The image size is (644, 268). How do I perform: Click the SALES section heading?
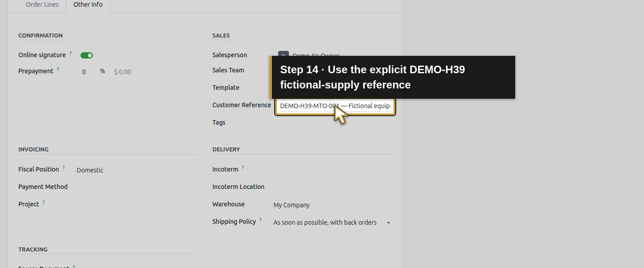pos(221,36)
